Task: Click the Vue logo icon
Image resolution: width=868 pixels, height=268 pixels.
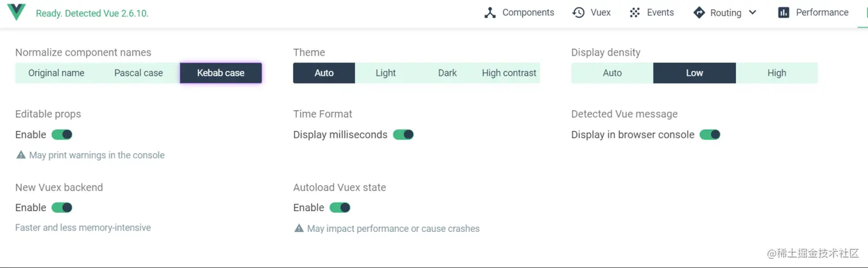Action: (x=16, y=12)
